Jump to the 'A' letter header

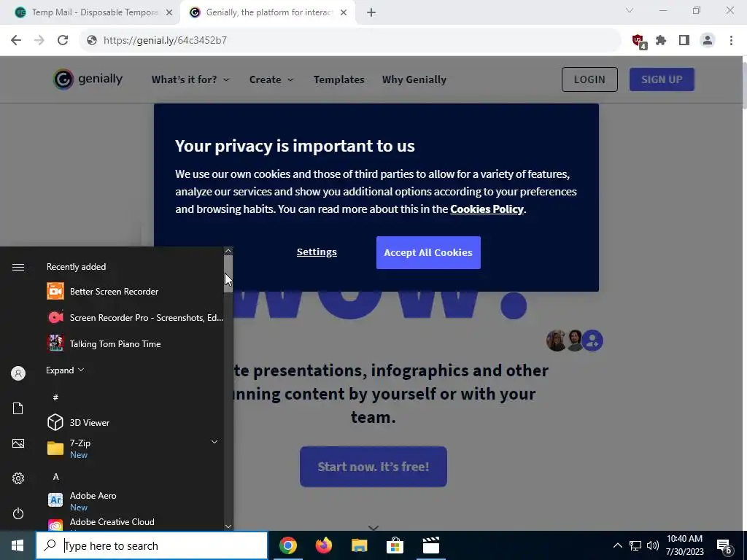(55, 477)
